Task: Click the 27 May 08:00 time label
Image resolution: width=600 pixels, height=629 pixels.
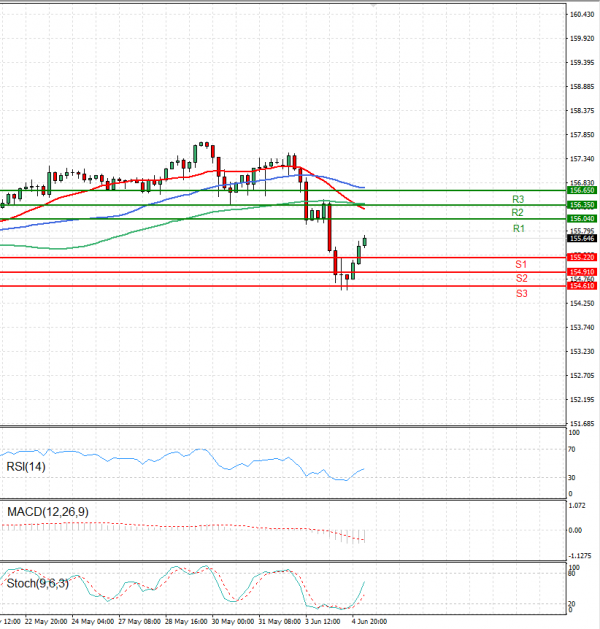Action: point(140,621)
